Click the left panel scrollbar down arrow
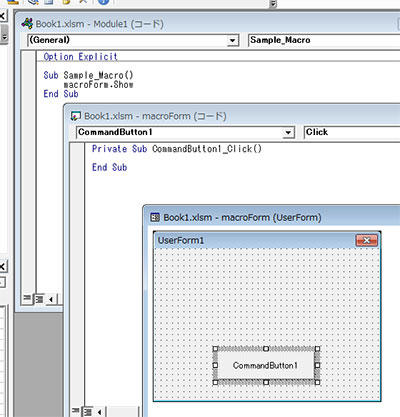This screenshot has height=417, width=400. [4, 37]
